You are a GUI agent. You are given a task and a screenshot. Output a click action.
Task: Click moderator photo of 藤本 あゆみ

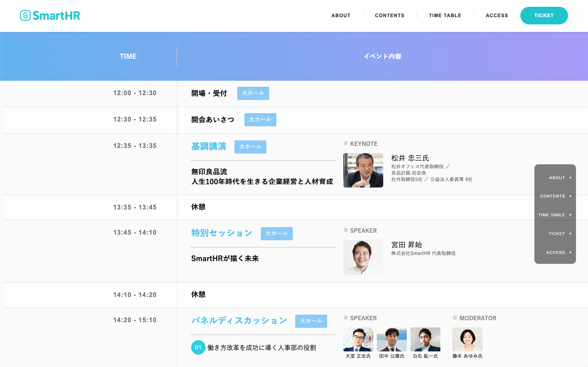(467, 339)
